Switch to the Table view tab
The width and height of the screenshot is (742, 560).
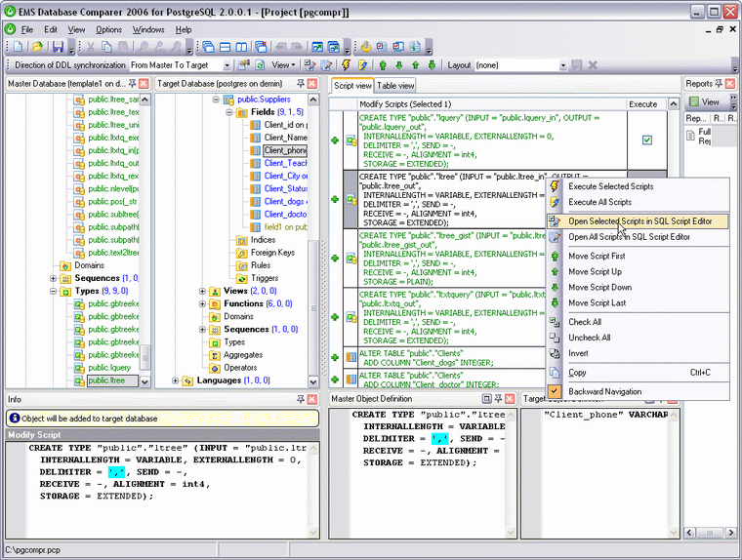pos(395,86)
